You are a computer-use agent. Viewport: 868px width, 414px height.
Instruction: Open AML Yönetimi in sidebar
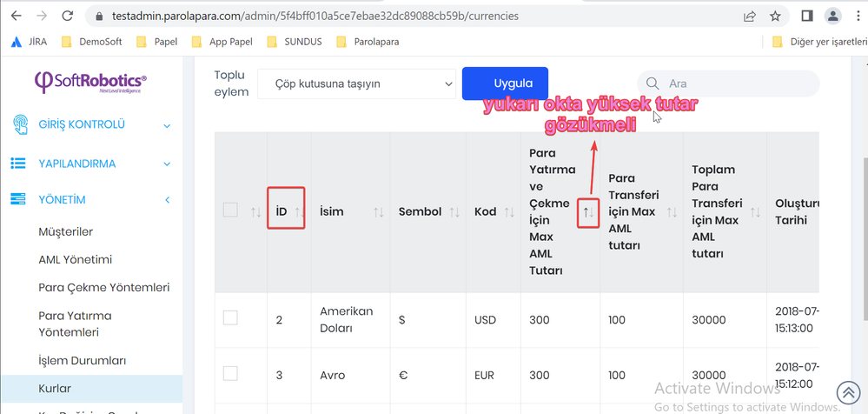coord(74,259)
